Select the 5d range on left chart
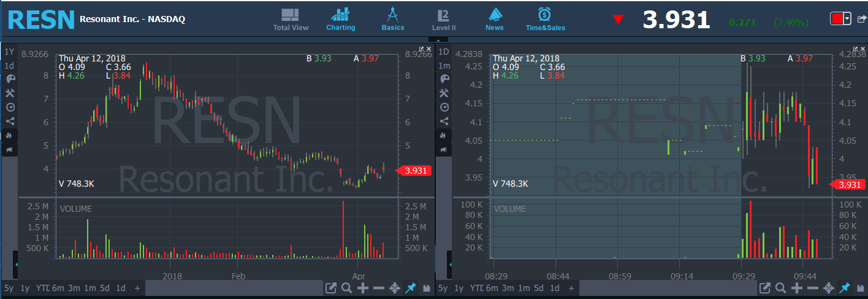This screenshot has height=299, width=868. [x=105, y=288]
